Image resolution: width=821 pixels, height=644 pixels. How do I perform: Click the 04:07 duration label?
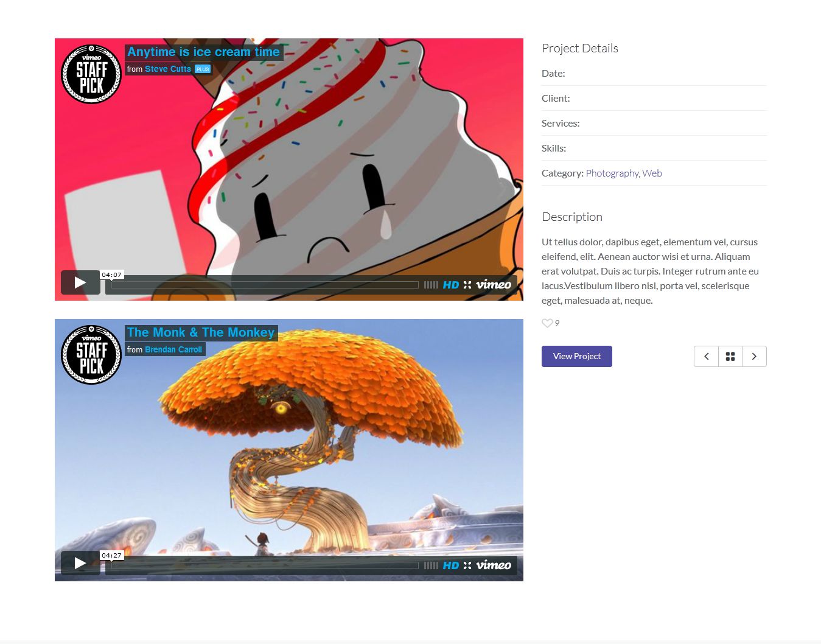112,275
